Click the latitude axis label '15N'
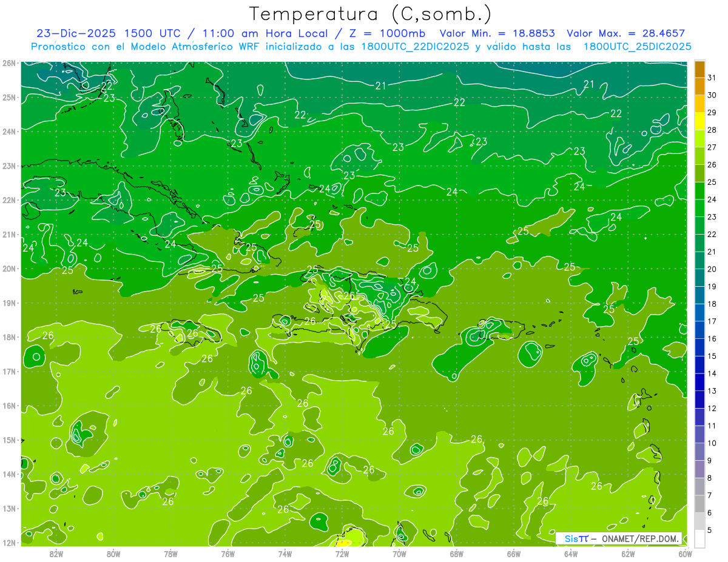 9,440
